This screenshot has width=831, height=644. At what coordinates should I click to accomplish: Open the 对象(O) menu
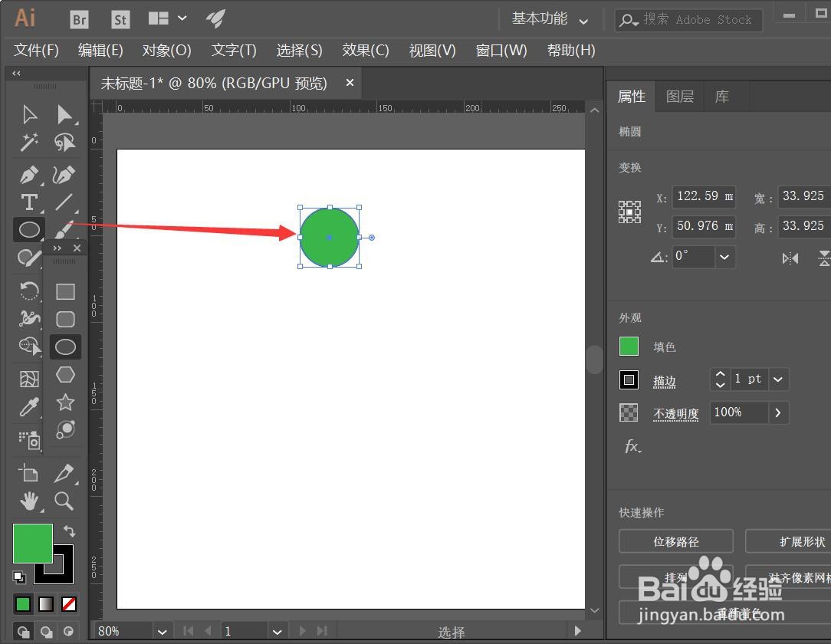tap(166, 51)
